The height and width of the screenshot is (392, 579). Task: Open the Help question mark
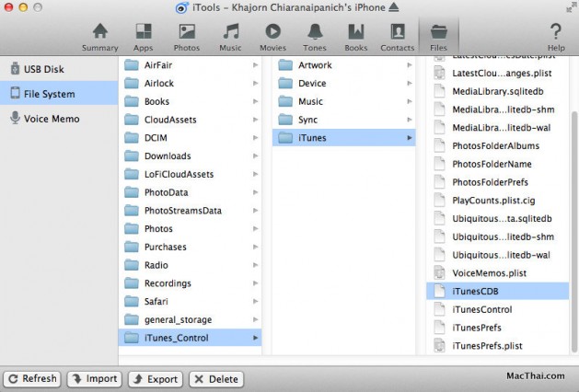556,31
